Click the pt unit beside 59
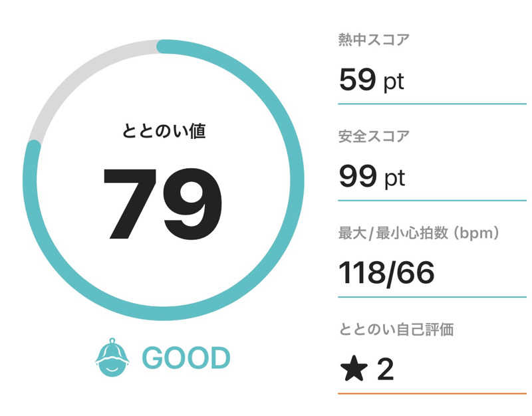This screenshot has height=416, width=532. click(393, 82)
